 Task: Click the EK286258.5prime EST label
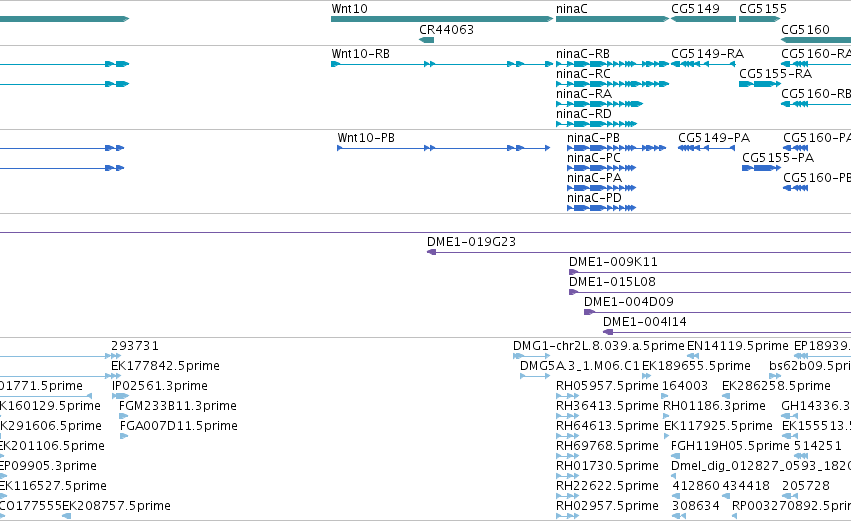[x=776, y=386]
